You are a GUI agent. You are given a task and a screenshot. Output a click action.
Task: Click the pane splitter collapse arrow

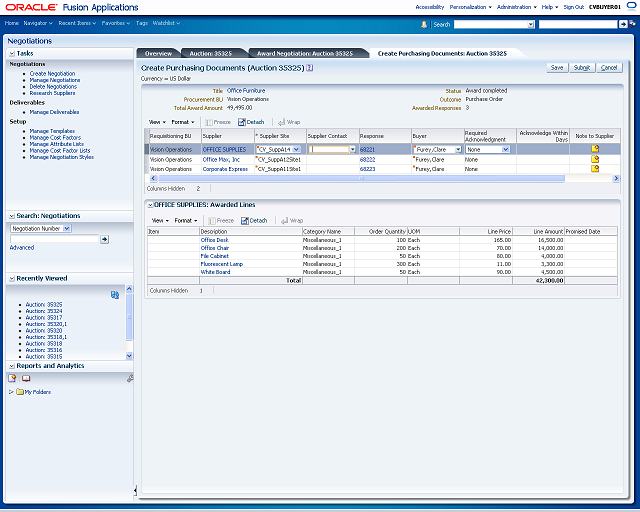135,490
